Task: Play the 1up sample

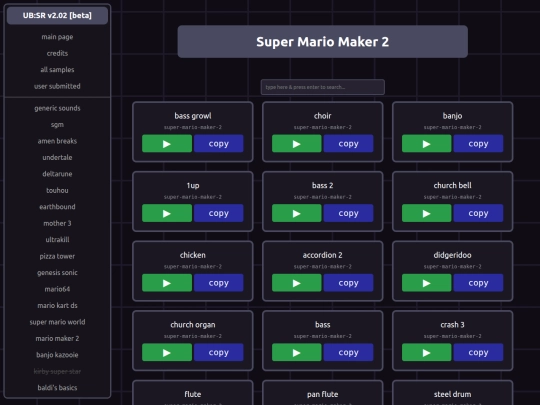Action: click(x=167, y=213)
